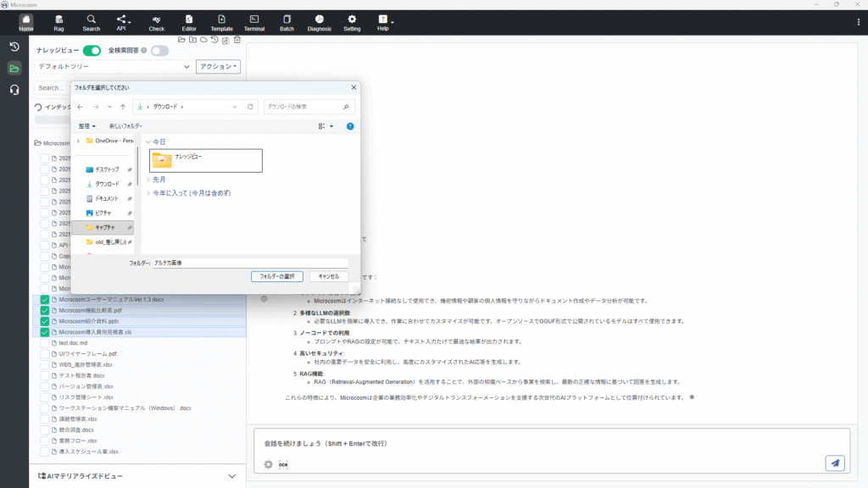Click the OCR icon below chat input
The height and width of the screenshot is (488, 868).
coord(283,464)
